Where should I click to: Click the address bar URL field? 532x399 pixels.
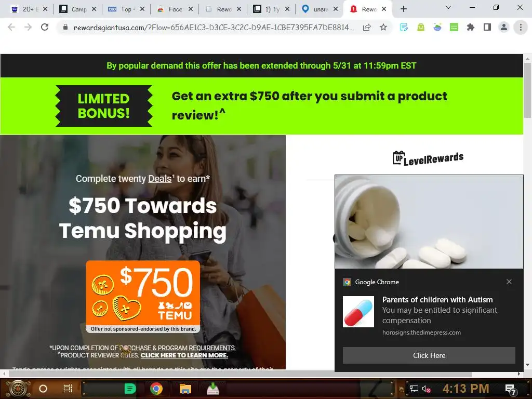point(214,28)
